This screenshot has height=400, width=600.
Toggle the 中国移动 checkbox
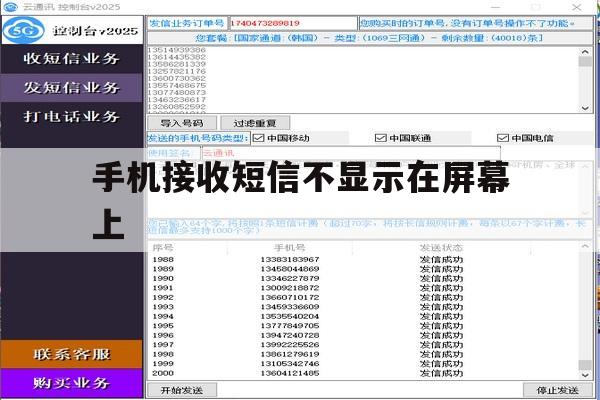pos(259,138)
